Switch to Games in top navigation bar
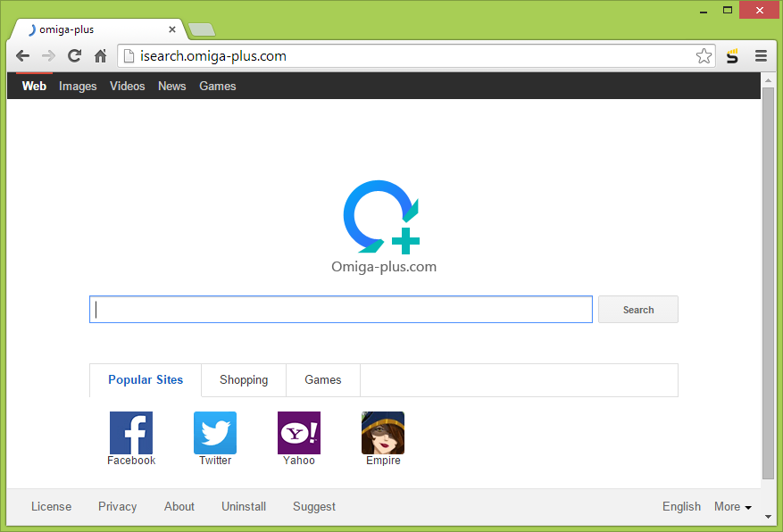 (x=218, y=87)
